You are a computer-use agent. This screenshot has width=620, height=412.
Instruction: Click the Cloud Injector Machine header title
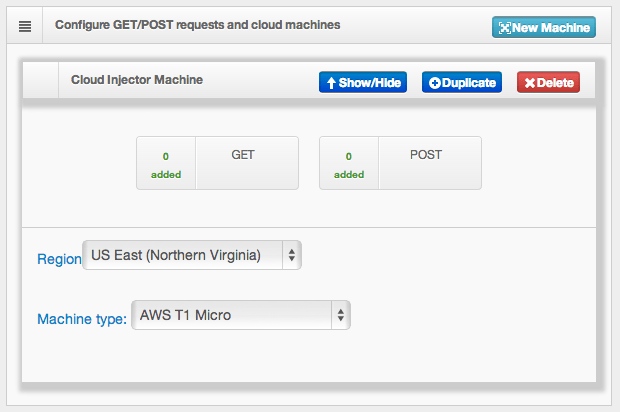pos(137,79)
